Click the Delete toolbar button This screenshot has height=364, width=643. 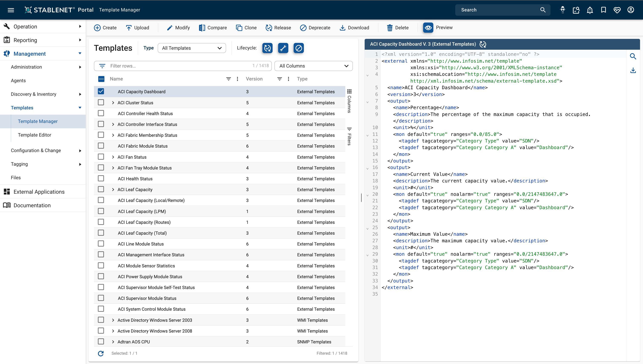[x=397, y=28]
